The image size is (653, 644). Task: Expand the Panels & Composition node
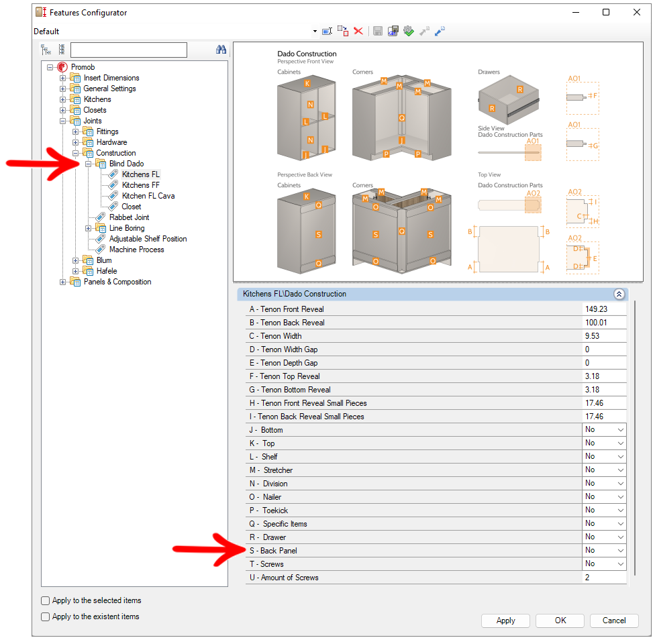[x=62, y=282]
